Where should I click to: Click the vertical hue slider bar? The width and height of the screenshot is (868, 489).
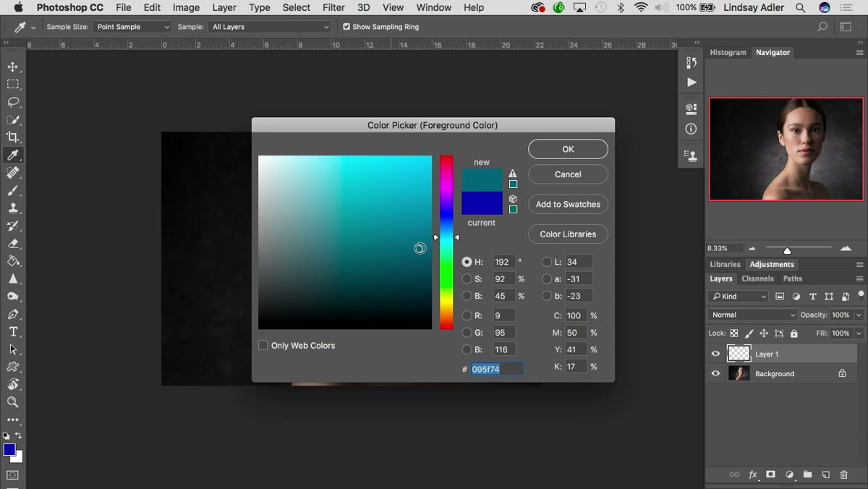[x=446, y=242]
